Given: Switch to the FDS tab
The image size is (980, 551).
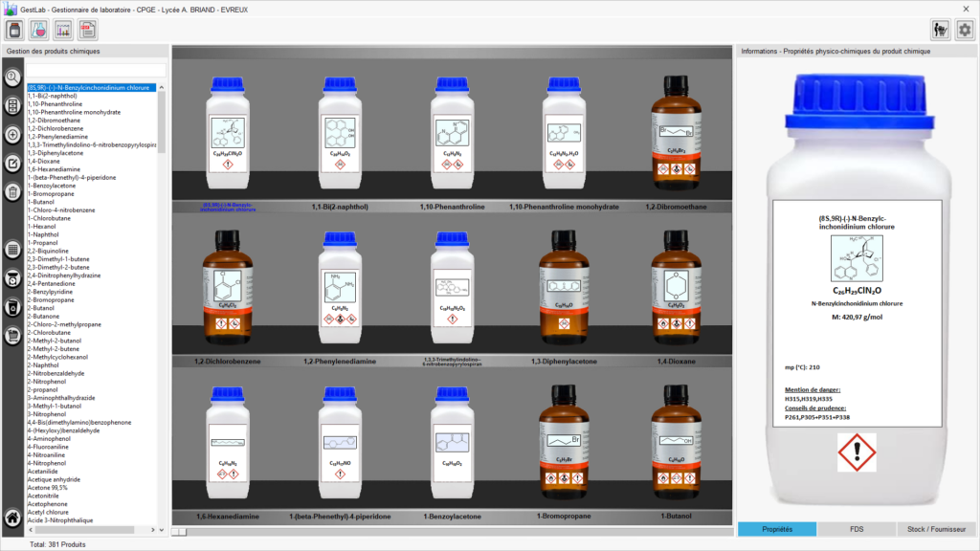Looking at the screenshot, I should pos(856,529).
